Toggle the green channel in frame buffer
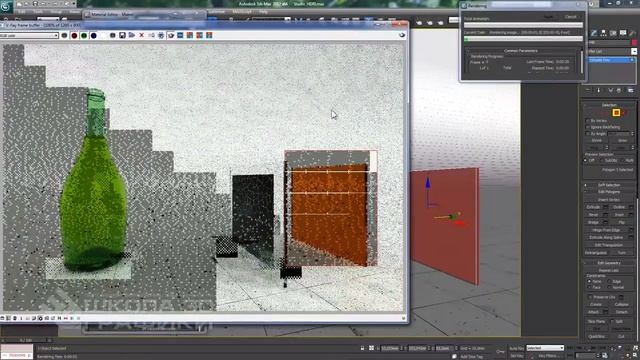This screenshot has height=360, width=640. point(84,36)
